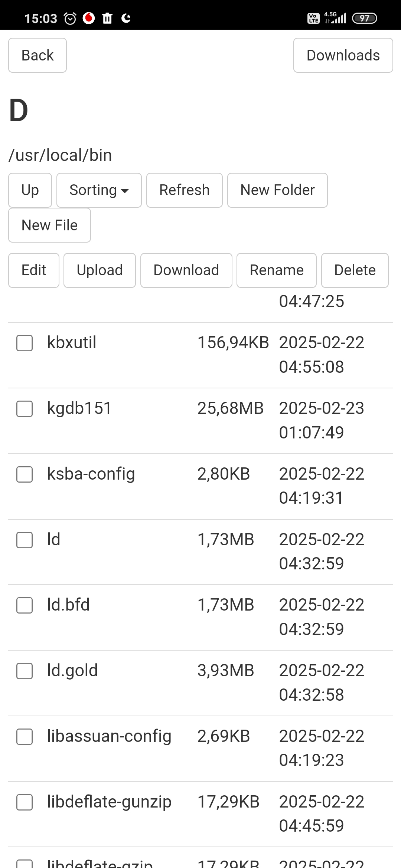Click the New File button
Viewport: 401px width, 868px height.
tap(49, 225)
